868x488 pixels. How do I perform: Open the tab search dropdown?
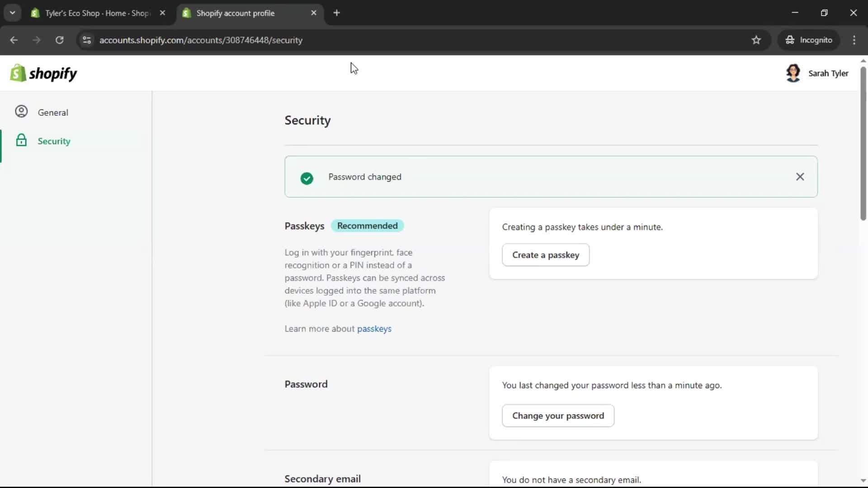pyautogui.click(x=12, y=13)
